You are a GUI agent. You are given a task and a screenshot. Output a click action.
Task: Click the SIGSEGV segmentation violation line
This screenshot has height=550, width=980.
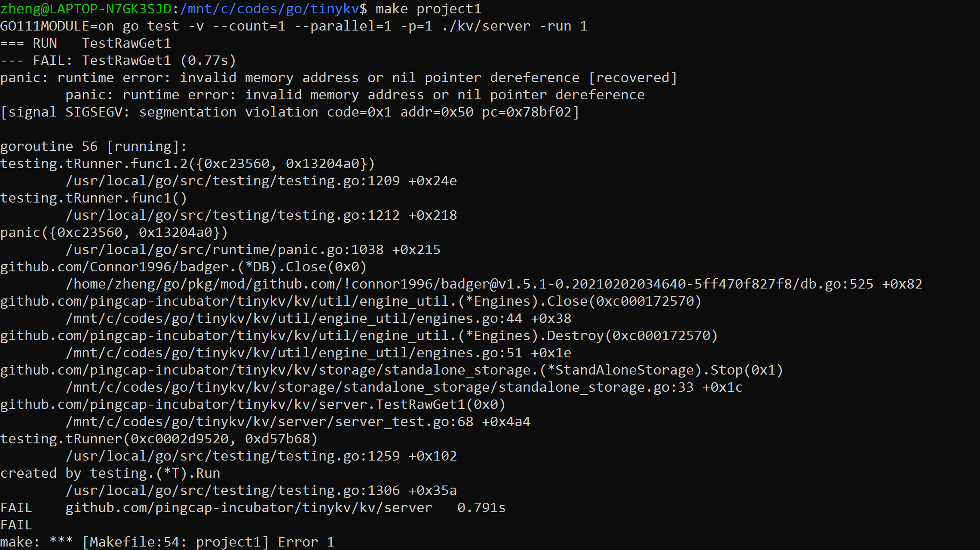(x=290, y=112)
